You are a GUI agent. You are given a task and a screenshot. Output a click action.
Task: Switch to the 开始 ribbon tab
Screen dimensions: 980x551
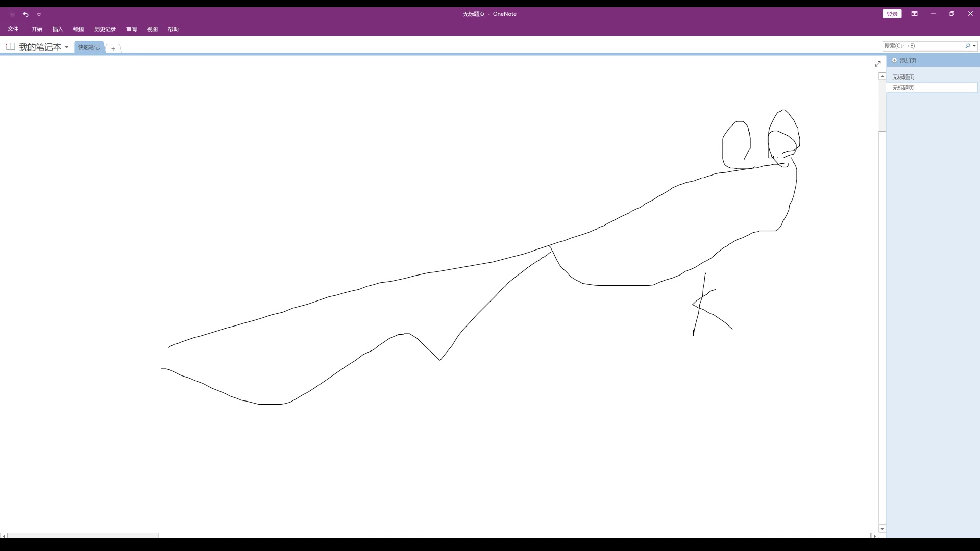point(37,29)
